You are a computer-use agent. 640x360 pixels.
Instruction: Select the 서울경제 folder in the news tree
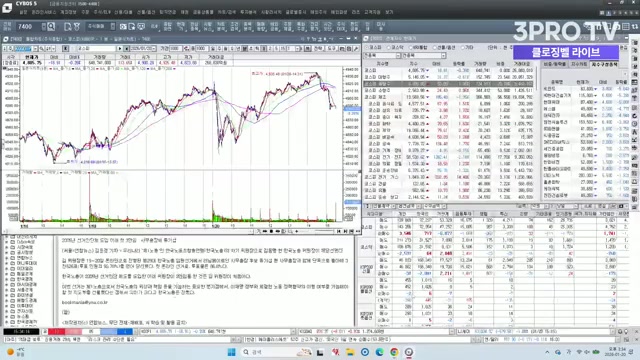point(25,290)
